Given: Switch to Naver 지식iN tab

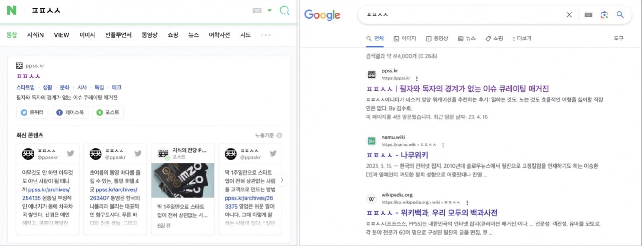Looking at the screenshot, I should (35, 35).
